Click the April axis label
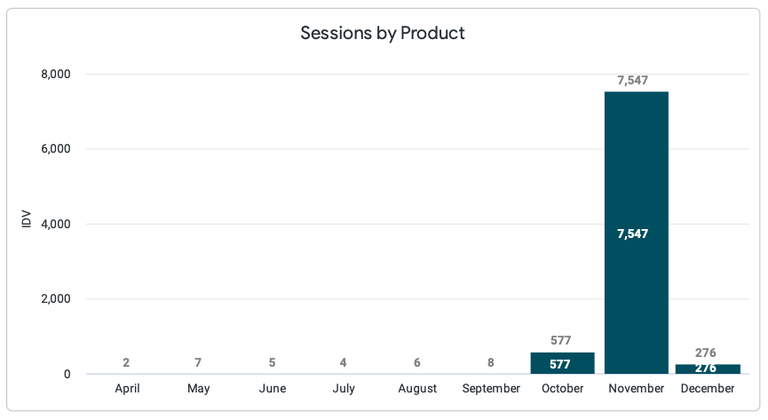The width and height of the screenshot is (768, 420). 127,388
